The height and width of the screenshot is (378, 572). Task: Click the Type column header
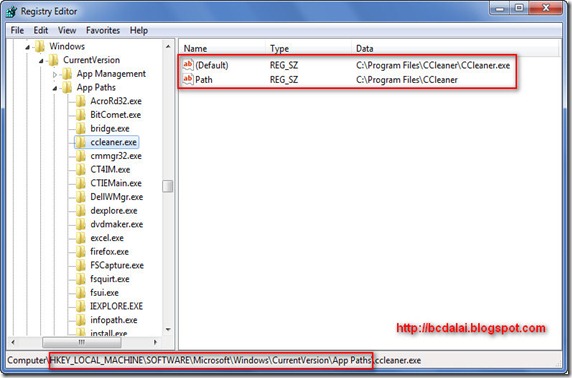point(309,49)
